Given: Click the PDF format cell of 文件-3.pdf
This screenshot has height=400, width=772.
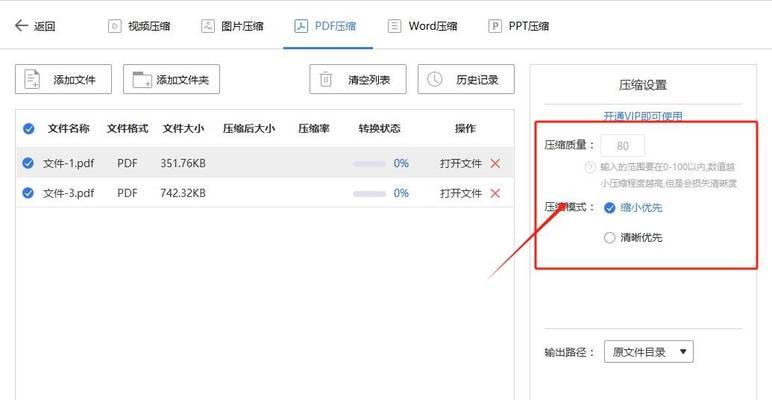Looking at the screenshot, I should point(128,194).
